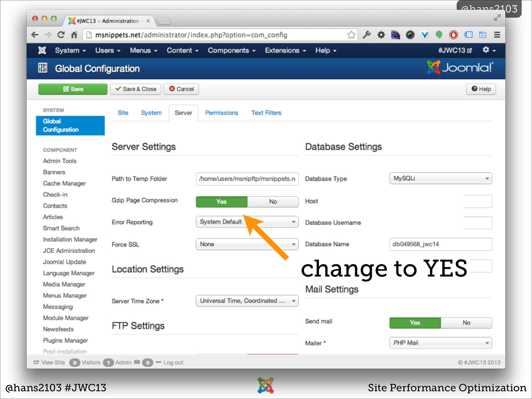The width and height of the screenshot is (532, 399).
Task: Open the Extensions menu
Action: tap(285, 50)
